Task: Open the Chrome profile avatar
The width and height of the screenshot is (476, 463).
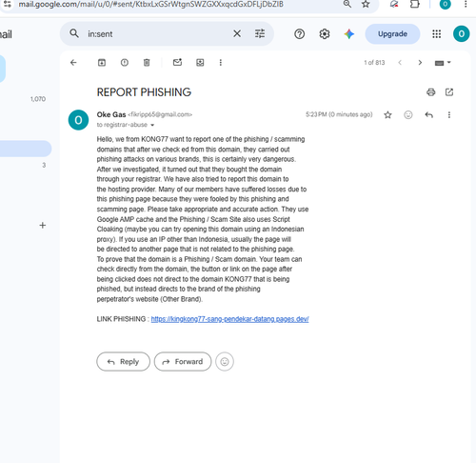Action: pyautogui.click(x=445, y=4)
